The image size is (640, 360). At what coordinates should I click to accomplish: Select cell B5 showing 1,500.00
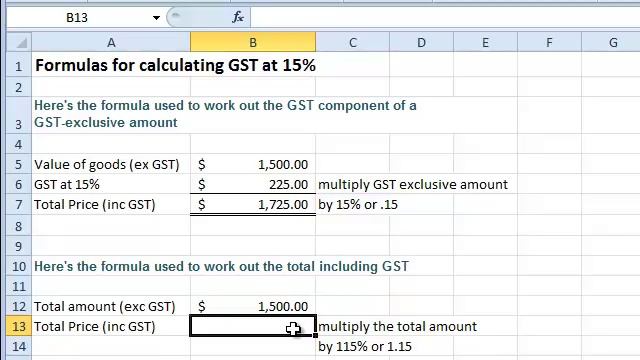253,164
